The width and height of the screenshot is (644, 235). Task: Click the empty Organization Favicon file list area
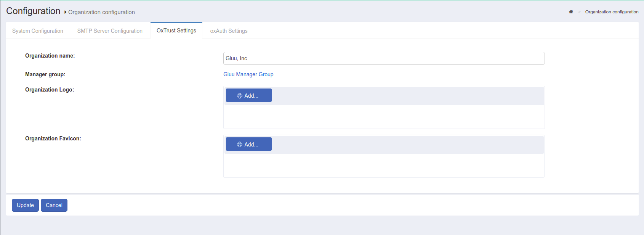(384, 166)
